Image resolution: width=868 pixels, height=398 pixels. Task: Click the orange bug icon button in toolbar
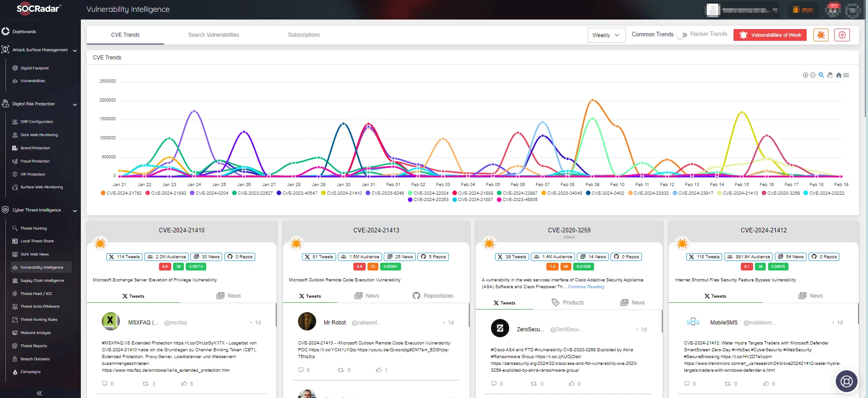point(821,35)
